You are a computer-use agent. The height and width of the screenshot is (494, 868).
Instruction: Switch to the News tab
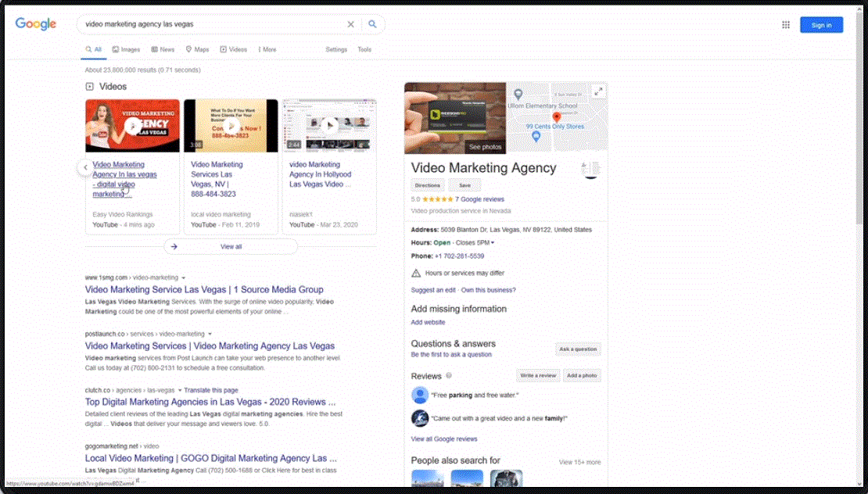point(163,50)
